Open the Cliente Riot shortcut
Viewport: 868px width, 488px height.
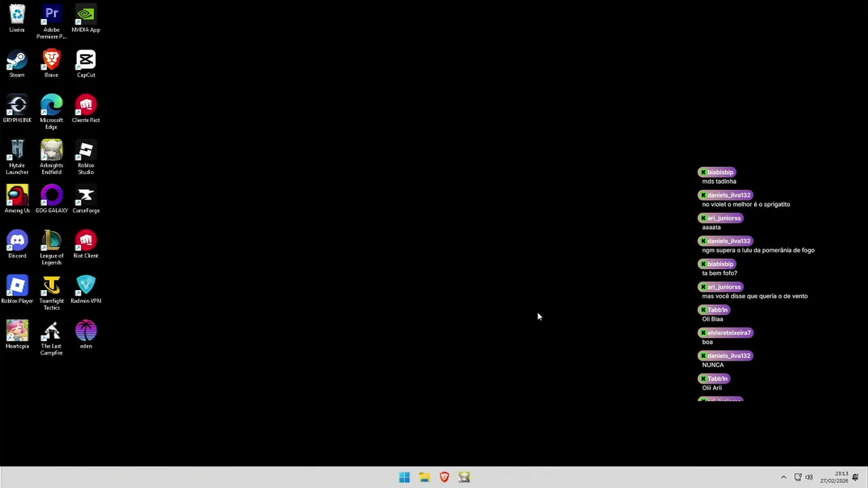click(x=85, y=109)
